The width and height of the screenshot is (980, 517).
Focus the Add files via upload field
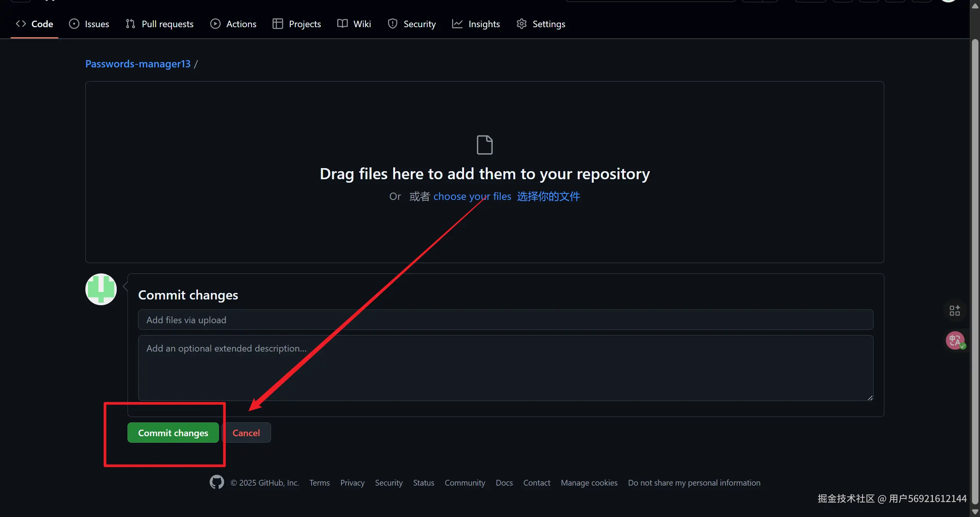505,320
